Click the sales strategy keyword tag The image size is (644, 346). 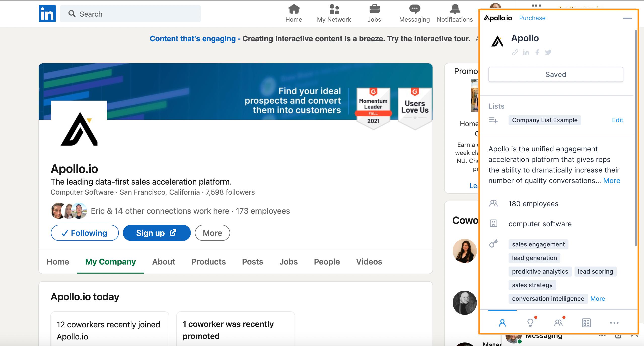pyautogui.click(x=532, y=285)
